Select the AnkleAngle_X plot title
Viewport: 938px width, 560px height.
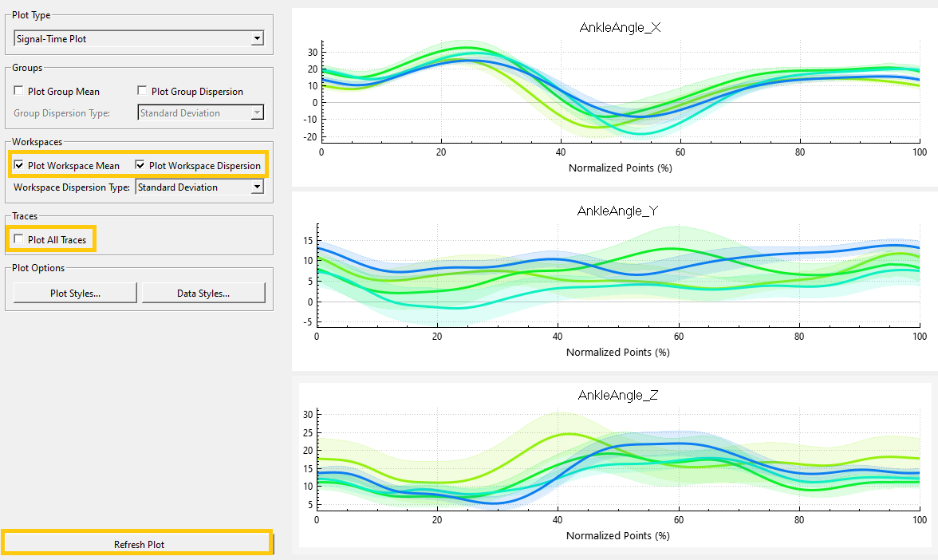tap(621, 27)
